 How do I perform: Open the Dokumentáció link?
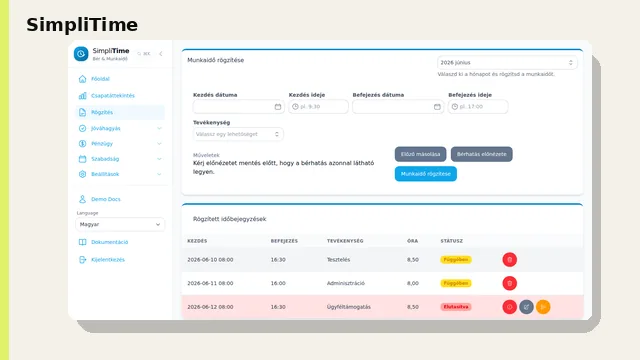(x=109, y=242)
